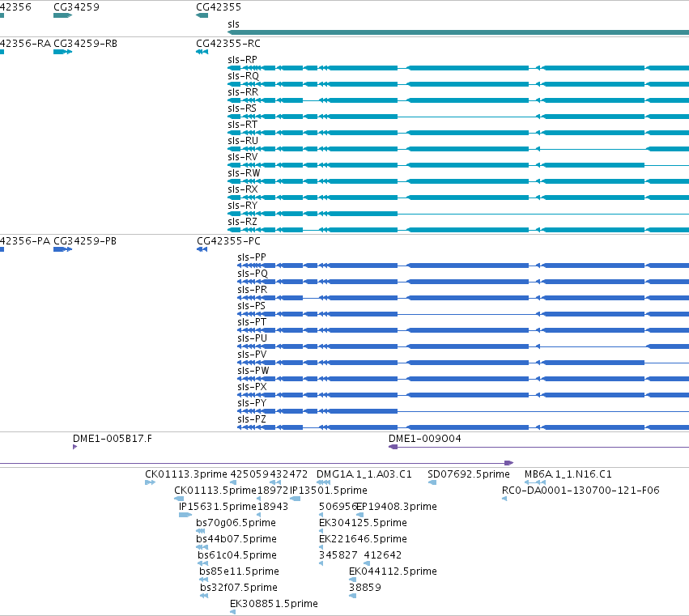This screenshot has width=689, height=616.
Task: Select the IP13501.5prime EST label
Action: click(329, 491)
